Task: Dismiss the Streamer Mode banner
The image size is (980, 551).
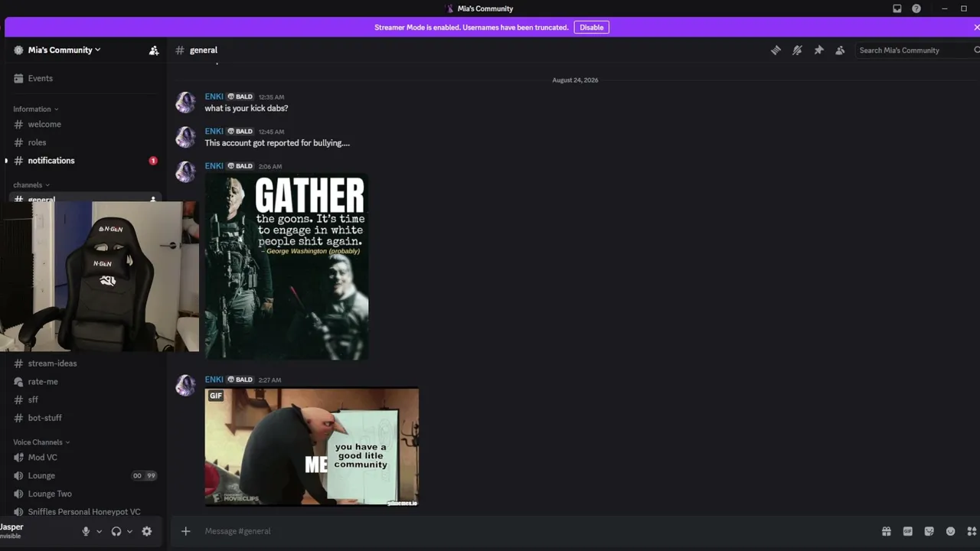Action: coord(976,28)
